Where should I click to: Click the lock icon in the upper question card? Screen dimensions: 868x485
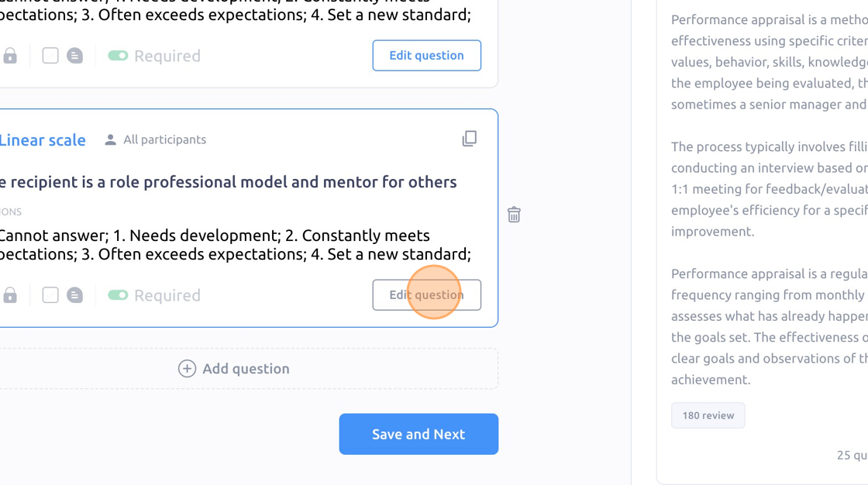[x=10, y=56]
